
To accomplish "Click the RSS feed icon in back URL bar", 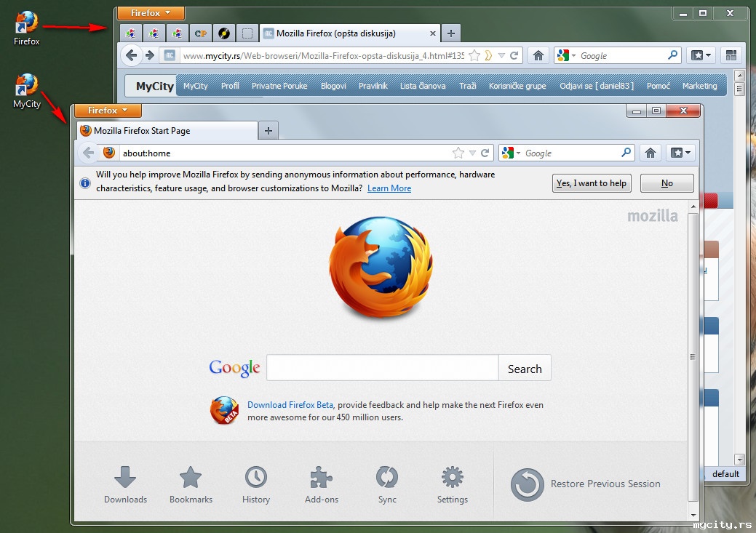I will click(488, 55).
